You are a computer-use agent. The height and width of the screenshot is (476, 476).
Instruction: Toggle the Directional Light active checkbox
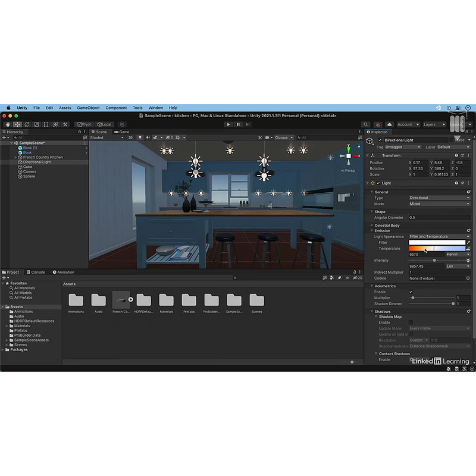(x=380, y=140)
